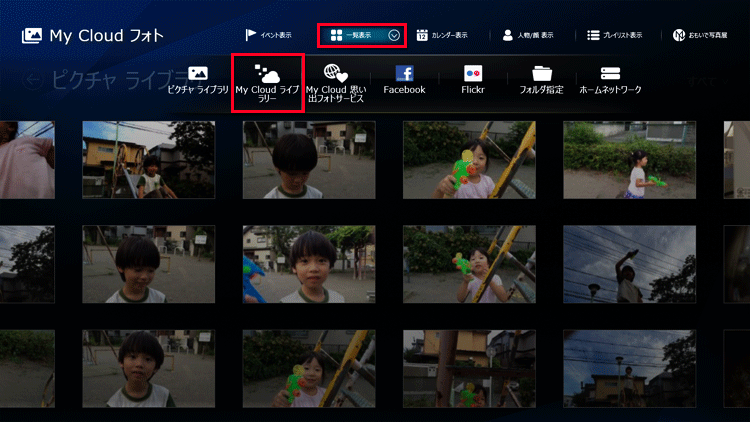Switch to 人物/顔 表示 view
Viewport: 750px width, 422px height.
pyautogui.click(x=528, y=35)
